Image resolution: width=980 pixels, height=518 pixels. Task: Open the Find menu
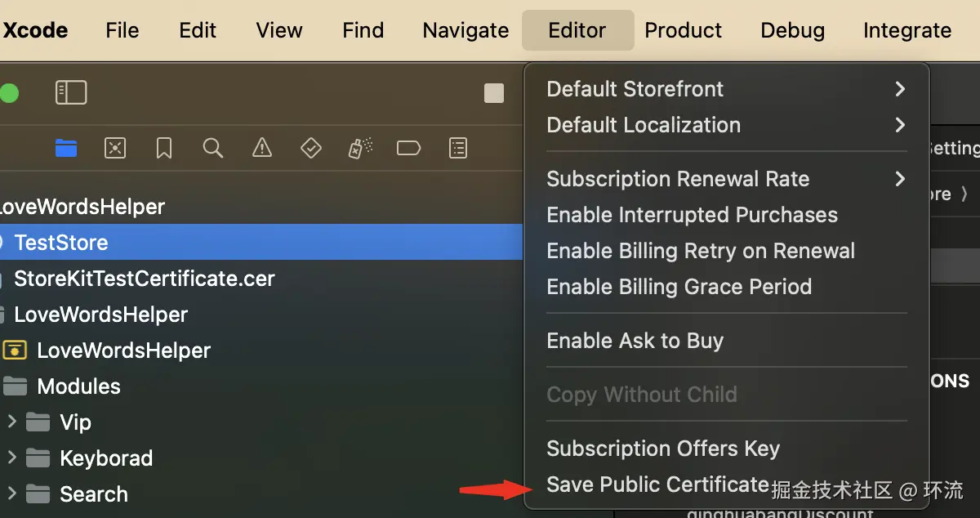[363, 30]
